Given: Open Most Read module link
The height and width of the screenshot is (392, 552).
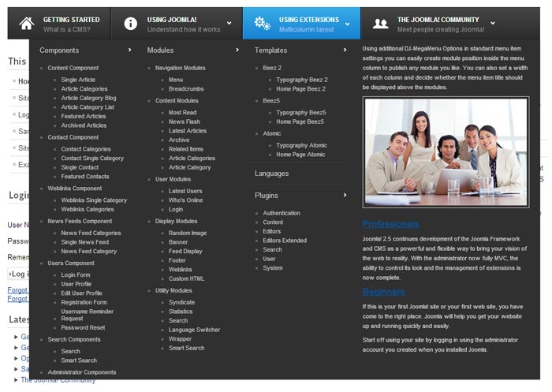Looking at the screenshot, I should click(x=183, y=113).
